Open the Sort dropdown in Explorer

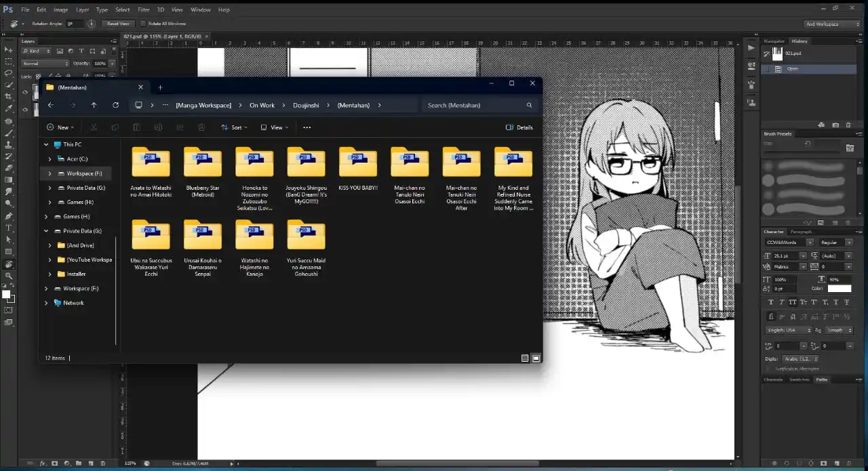234,127
